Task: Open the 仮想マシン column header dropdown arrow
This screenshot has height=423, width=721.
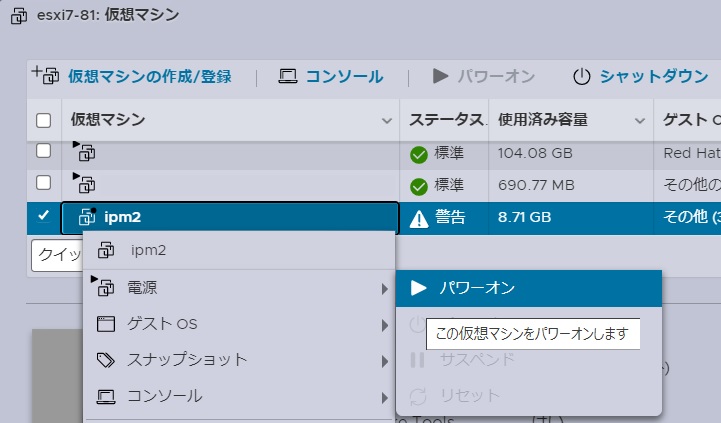Action: [x=387, y=121]
